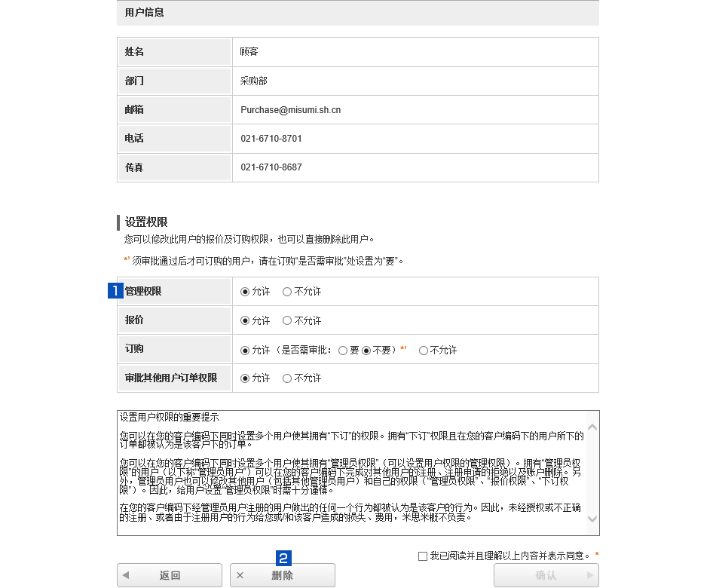This screenshot has height=588, width=716.
Task: Click the 报价 row label
Action: 134,320
